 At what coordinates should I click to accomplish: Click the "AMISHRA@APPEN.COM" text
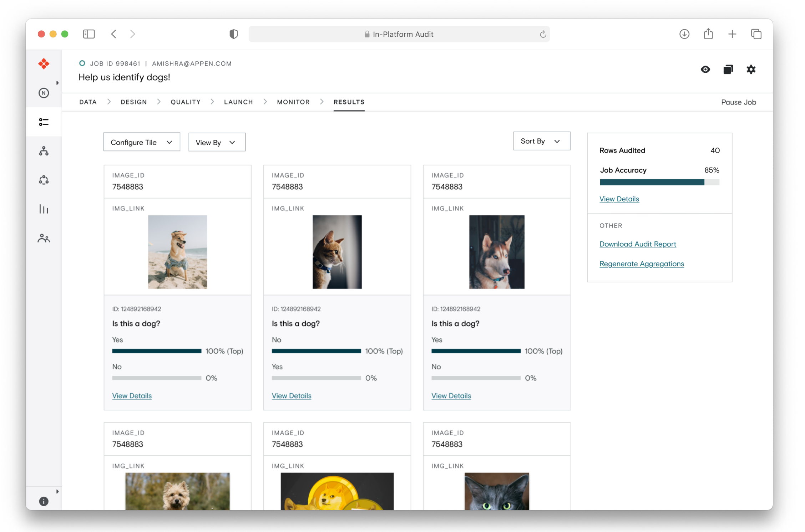[x=192, y=63]
